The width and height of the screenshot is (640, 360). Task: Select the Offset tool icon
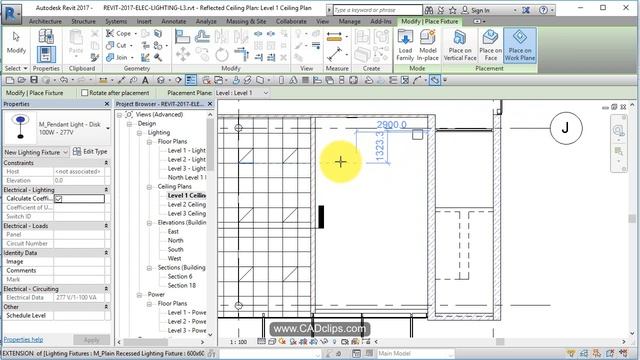point(202,37)
